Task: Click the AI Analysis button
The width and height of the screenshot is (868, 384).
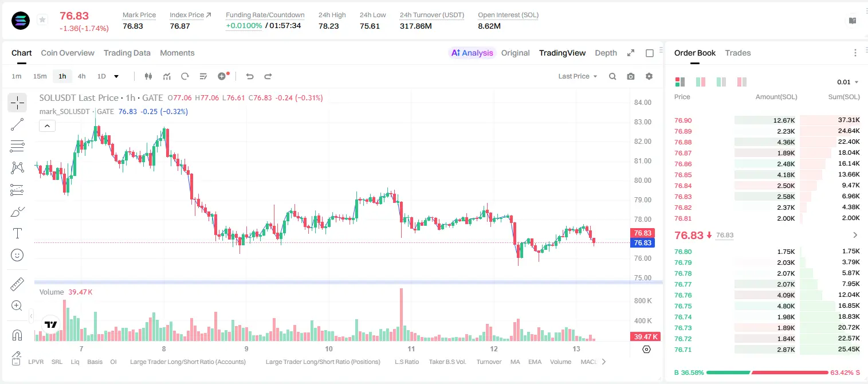Action: pos(472,53)
